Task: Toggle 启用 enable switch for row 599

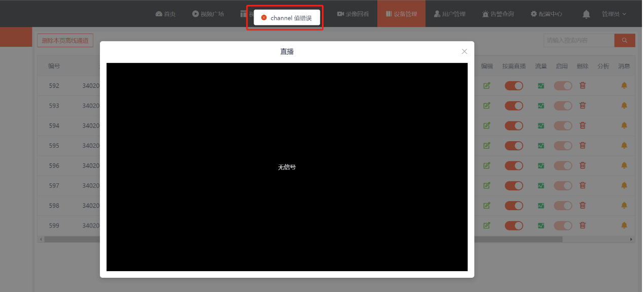Action: [563, 225]
